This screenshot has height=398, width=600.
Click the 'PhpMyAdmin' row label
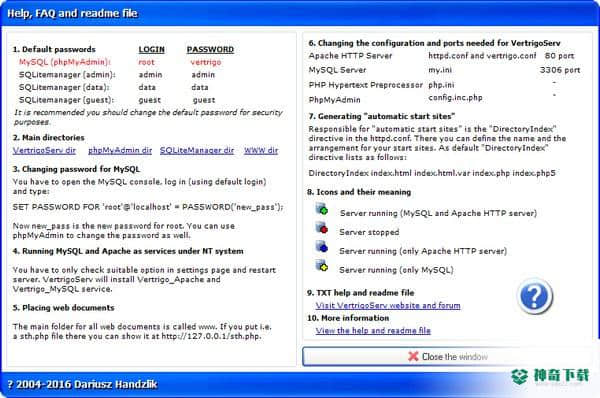(334, 100)
